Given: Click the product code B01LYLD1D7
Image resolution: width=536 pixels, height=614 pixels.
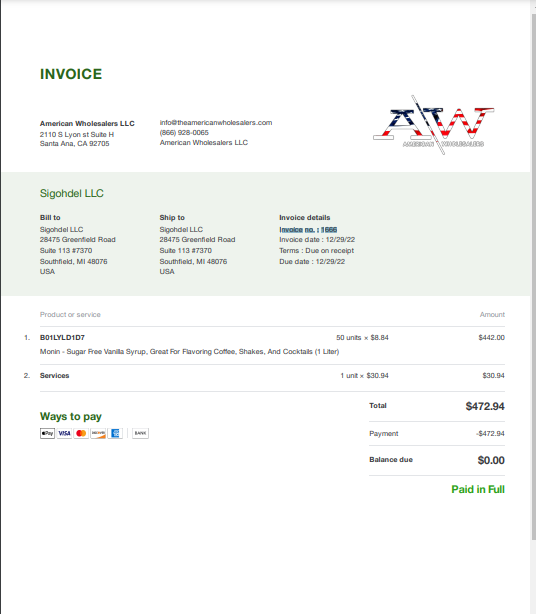Looking at the screenshot, I should (62, 338).
